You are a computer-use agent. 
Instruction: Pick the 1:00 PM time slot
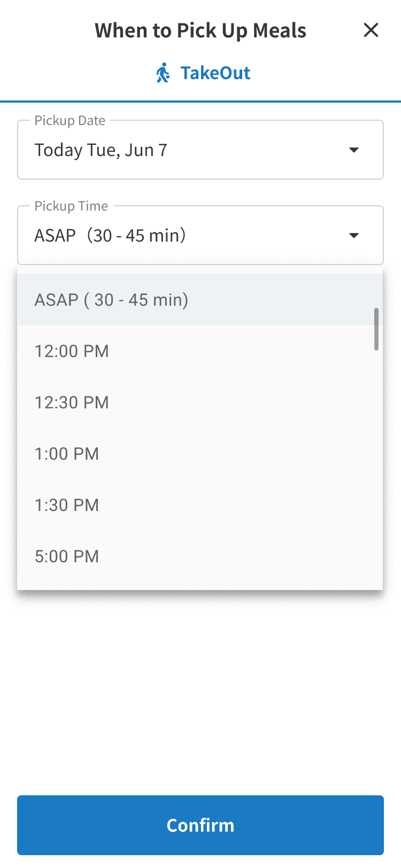point(200,453)
